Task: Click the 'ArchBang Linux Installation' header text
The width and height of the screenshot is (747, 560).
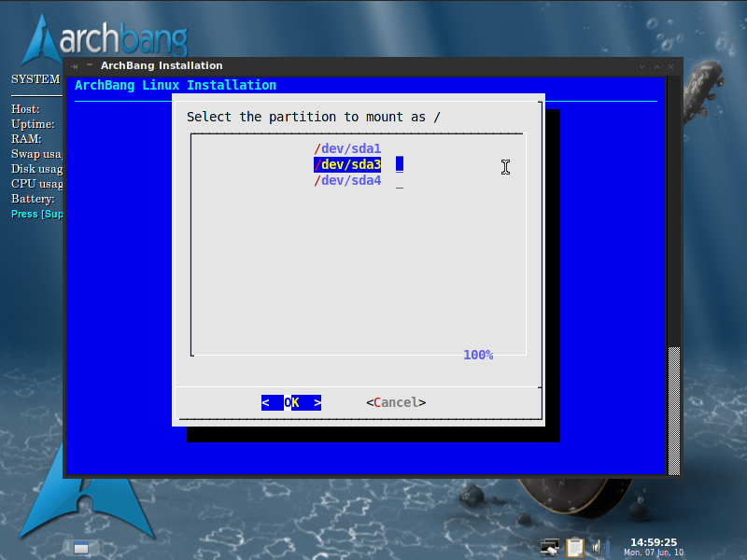Action: 176,85
